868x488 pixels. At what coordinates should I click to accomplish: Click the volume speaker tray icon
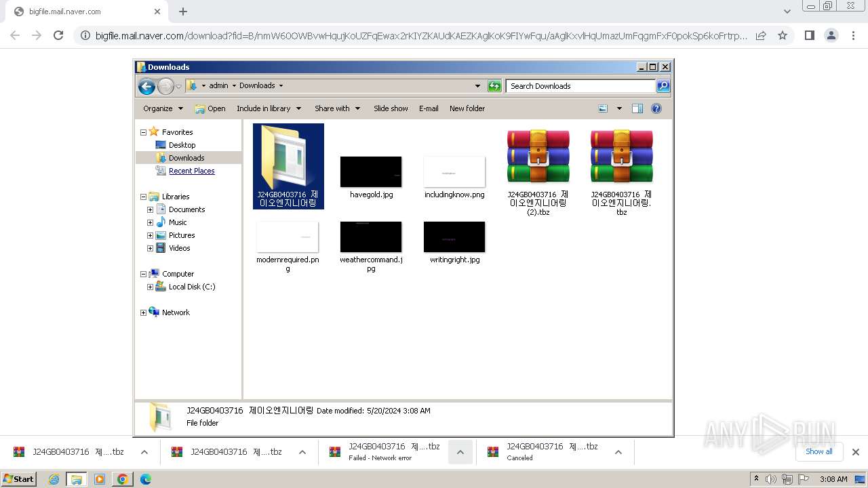point(771,479)
